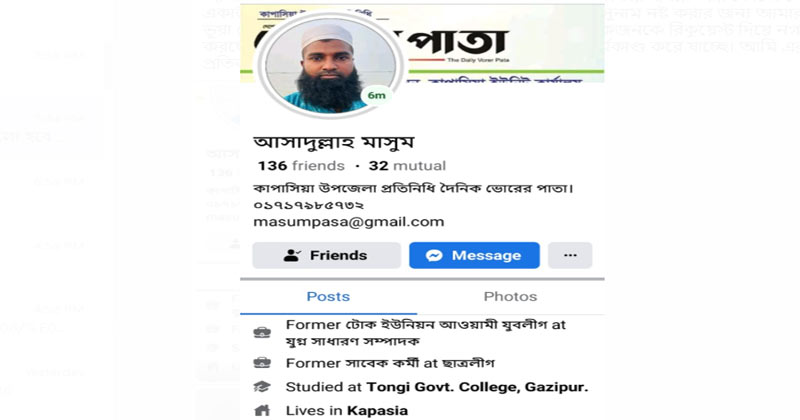Open the Kapasia location link
Image resolution: width=800 pixels, height=420 pixels.
[377, 410]
